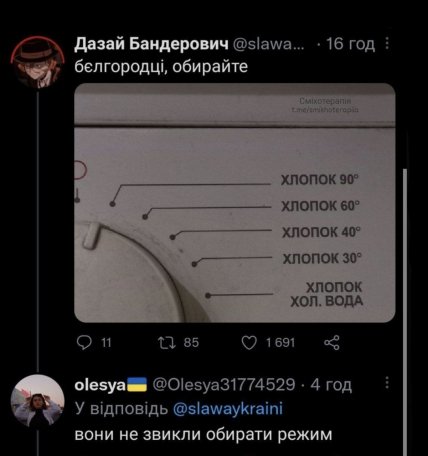Click reply text вони не звикли обирати режим
This screenshot has height=456, width=428.
pos(203,435)
